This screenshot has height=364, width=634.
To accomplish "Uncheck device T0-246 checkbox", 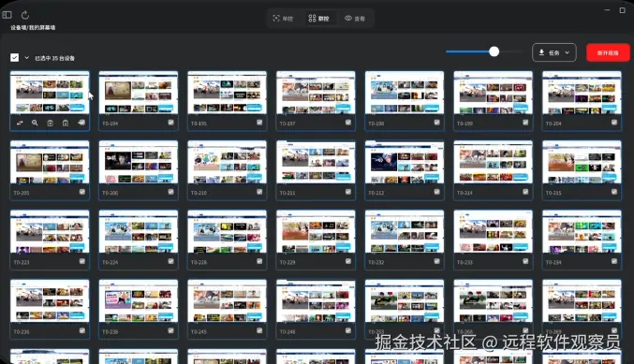I will [348, 331].
